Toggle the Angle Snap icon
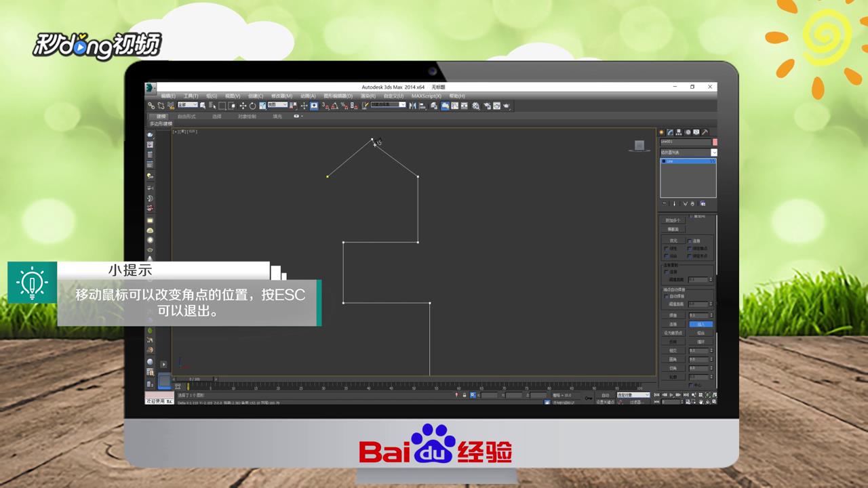 pyautogui.click(x=335, y=106)
